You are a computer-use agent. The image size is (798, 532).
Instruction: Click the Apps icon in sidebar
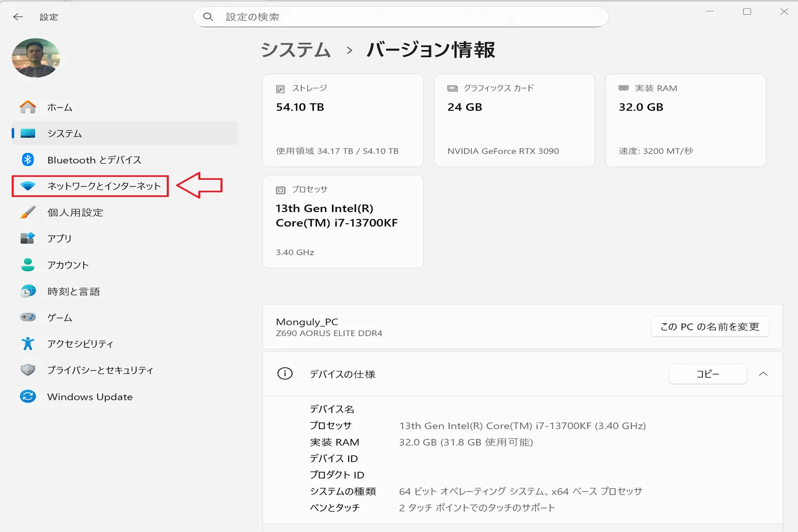[x=28, y=238]
